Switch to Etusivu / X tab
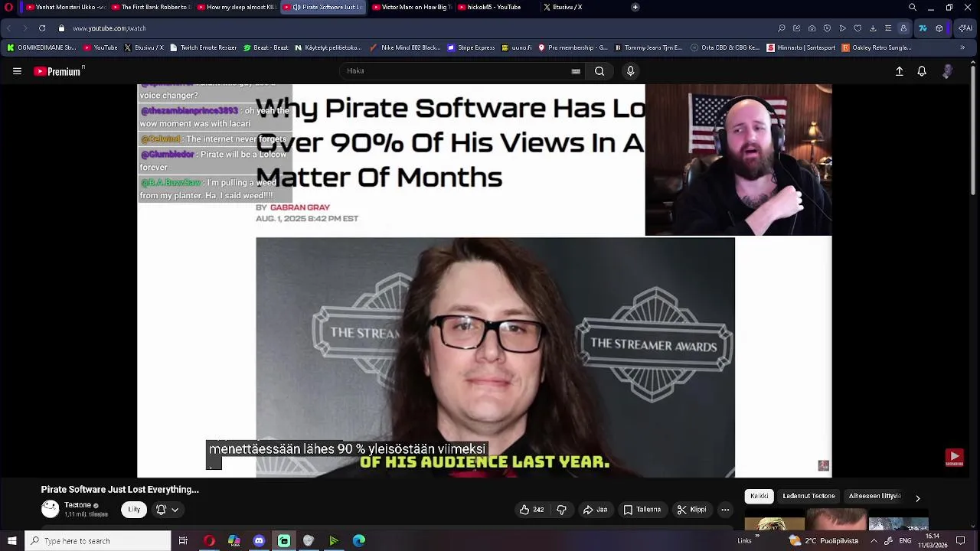This screenshot has height=551, width=980. [x=582, y=7]
